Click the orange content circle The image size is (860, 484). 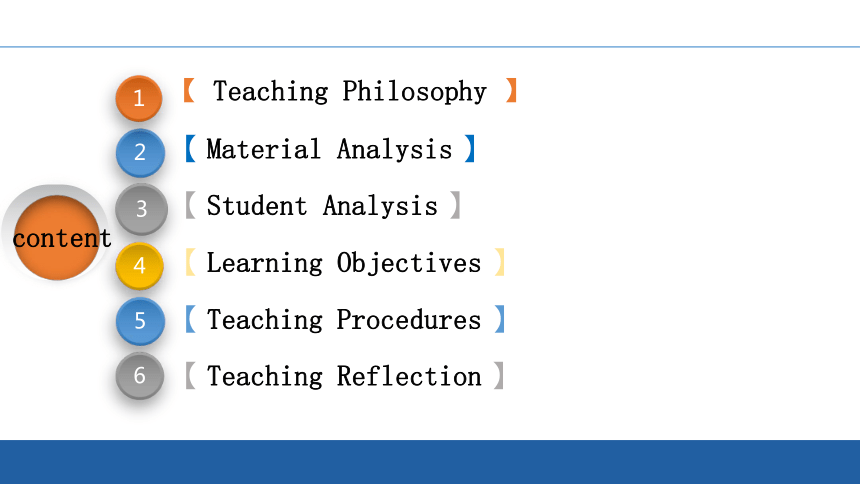pyautogui.click(x=56, y=238)
